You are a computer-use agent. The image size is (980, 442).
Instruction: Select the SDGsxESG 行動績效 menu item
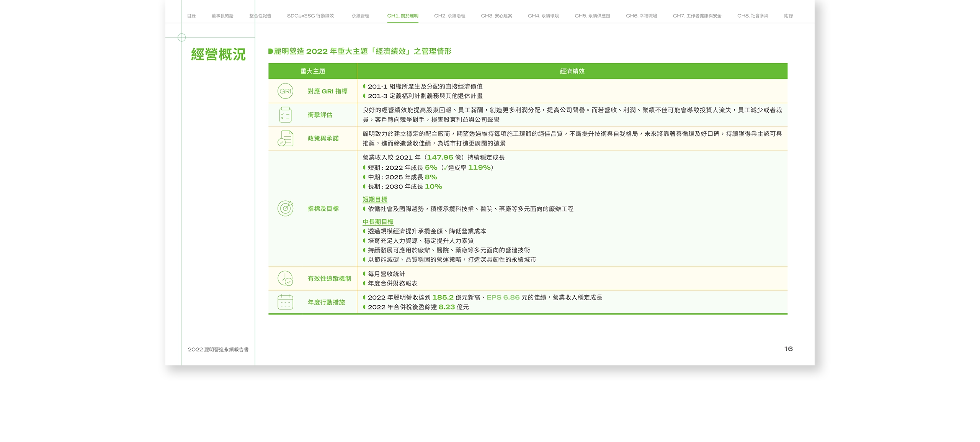(310, 16)
